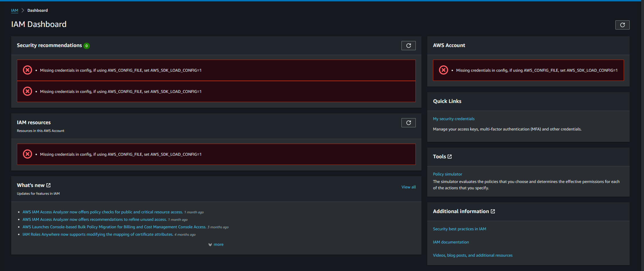Open Tools external link icon
This screenshot has width=644, height=271.
point(450,157)
